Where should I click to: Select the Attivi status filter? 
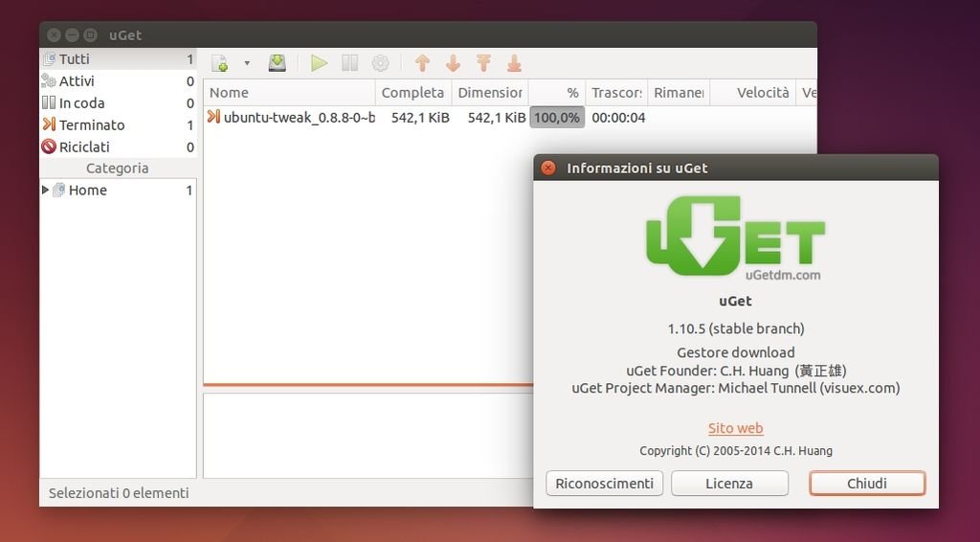(118, 80)
